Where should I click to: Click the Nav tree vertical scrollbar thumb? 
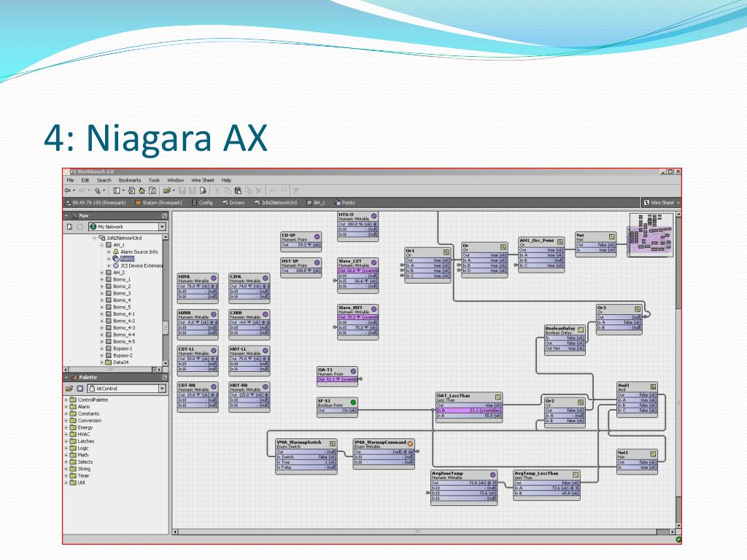(166, 327)
